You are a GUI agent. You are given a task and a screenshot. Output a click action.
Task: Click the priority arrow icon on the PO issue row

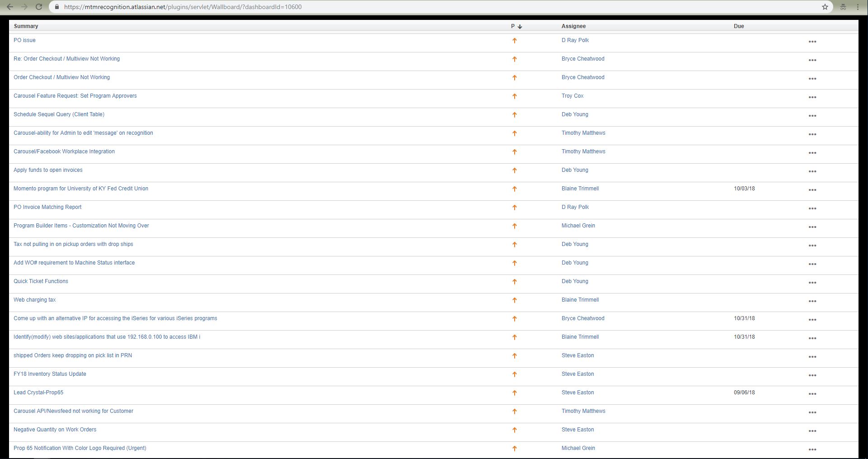(x=515, y=41)
